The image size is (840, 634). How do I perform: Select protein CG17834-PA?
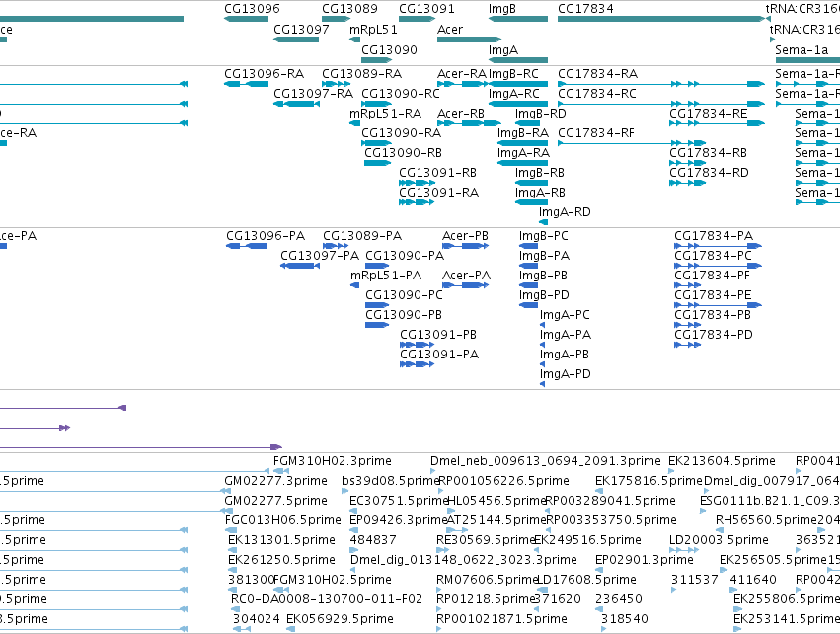click(x=714, y=236)
